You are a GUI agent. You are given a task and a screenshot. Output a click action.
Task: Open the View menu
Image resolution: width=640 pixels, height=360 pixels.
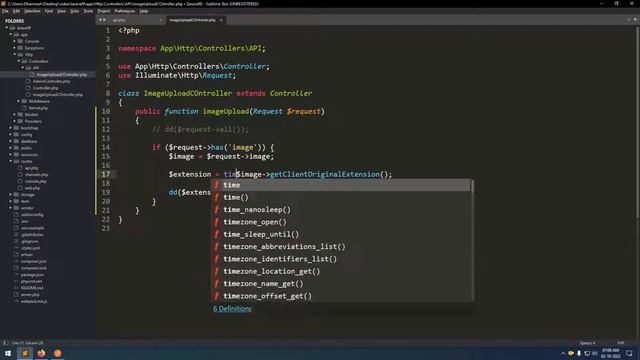tap(61, 11)
